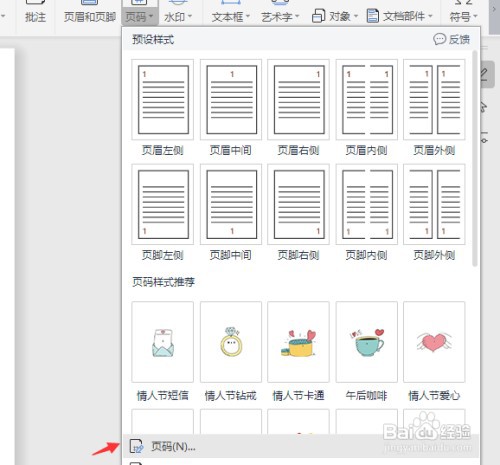The image size is (500, 465).
Task: Select the 页脚内侧 page number preset
Action: [367, 204]
